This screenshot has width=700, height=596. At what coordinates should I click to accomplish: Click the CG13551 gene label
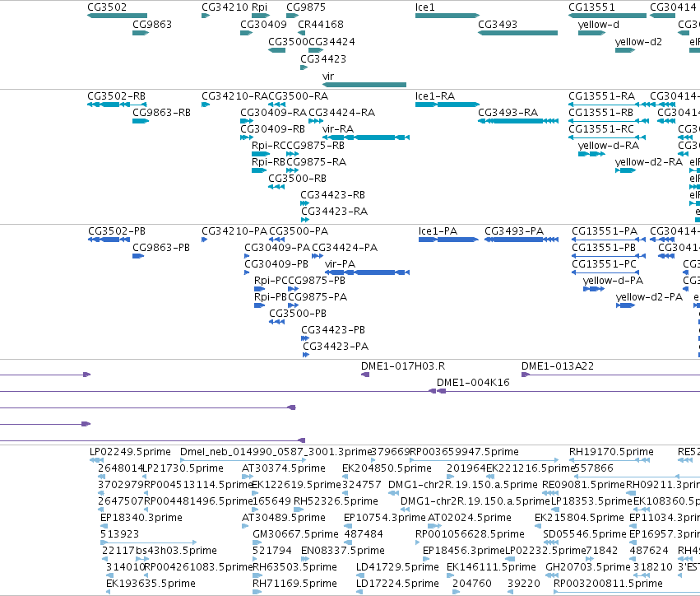coord(591,7)
